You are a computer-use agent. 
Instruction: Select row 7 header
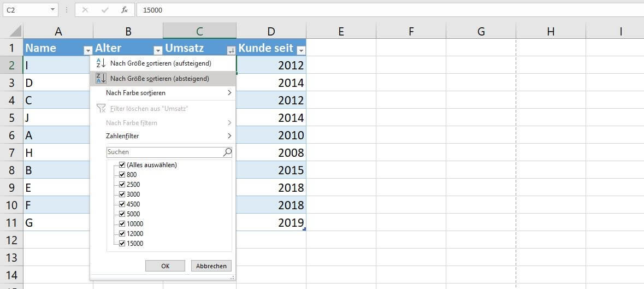click(x=11, y=153)
